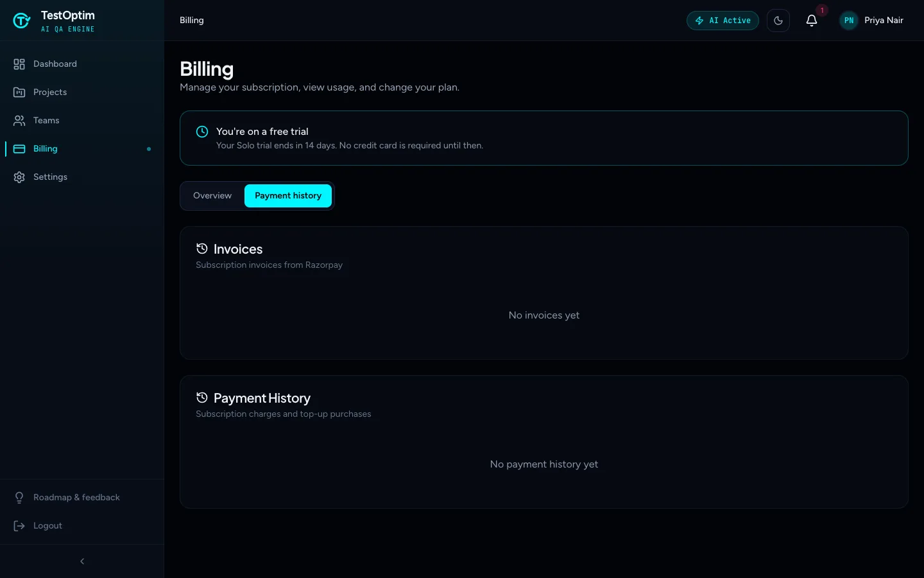Open the Priya Nair profile menu
The width and height of the screenshot is (924, 578).
pyautogui.click(x=872, y=21)
